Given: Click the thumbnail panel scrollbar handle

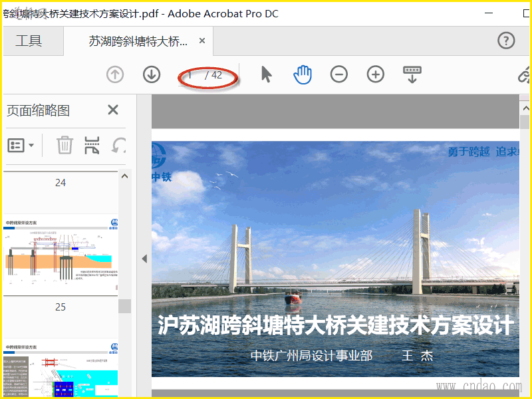Looking at the screenshot, I should tap(124, 306).
